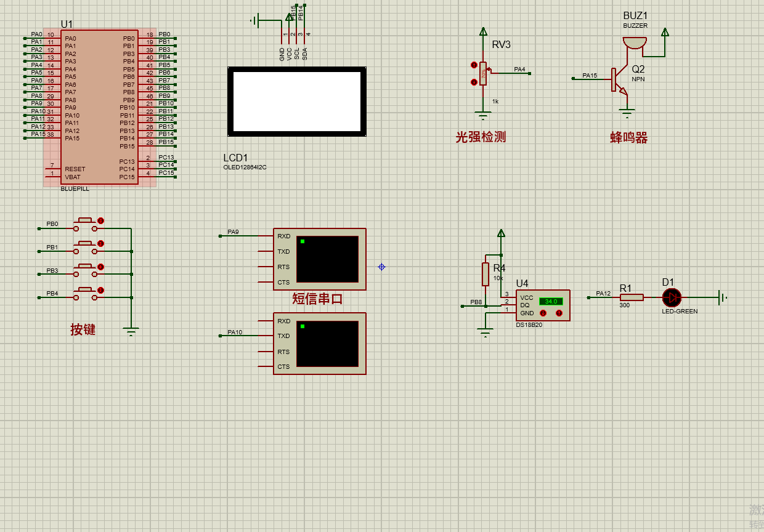The width and height of the screenshot is (764, 532).
Task: Select the D1 green LED
Action: tap(672, 298)
